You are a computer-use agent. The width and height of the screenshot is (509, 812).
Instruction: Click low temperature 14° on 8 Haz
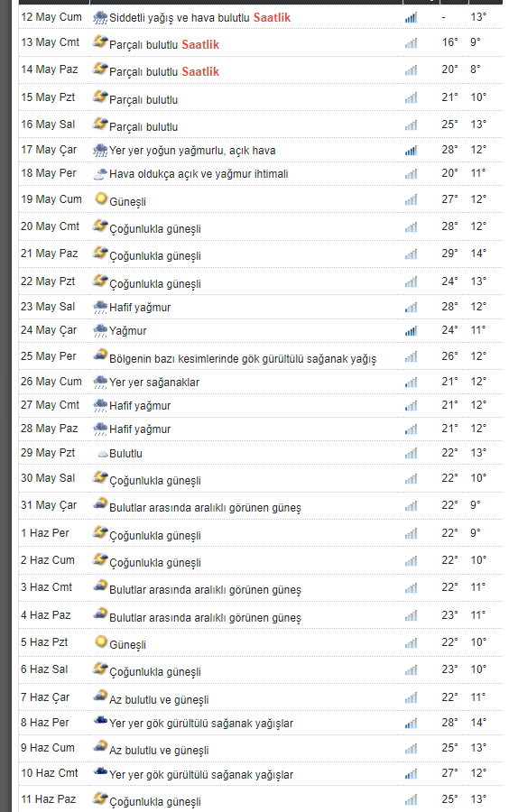pyautogui.click(x=478, y=723)
